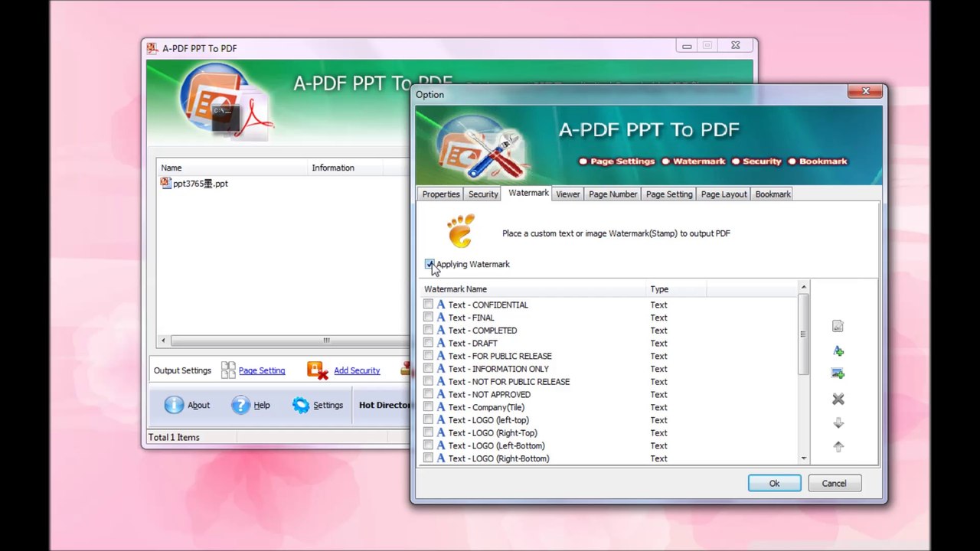
Task: Check the Text - CONFIDENTIAL watermark box
Action: (428, 305)
